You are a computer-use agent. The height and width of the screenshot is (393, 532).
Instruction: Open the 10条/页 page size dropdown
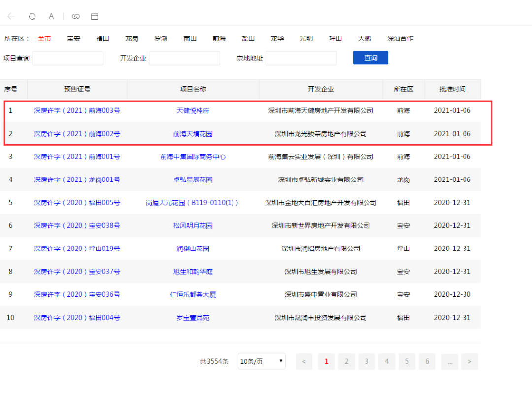point(262,361)
